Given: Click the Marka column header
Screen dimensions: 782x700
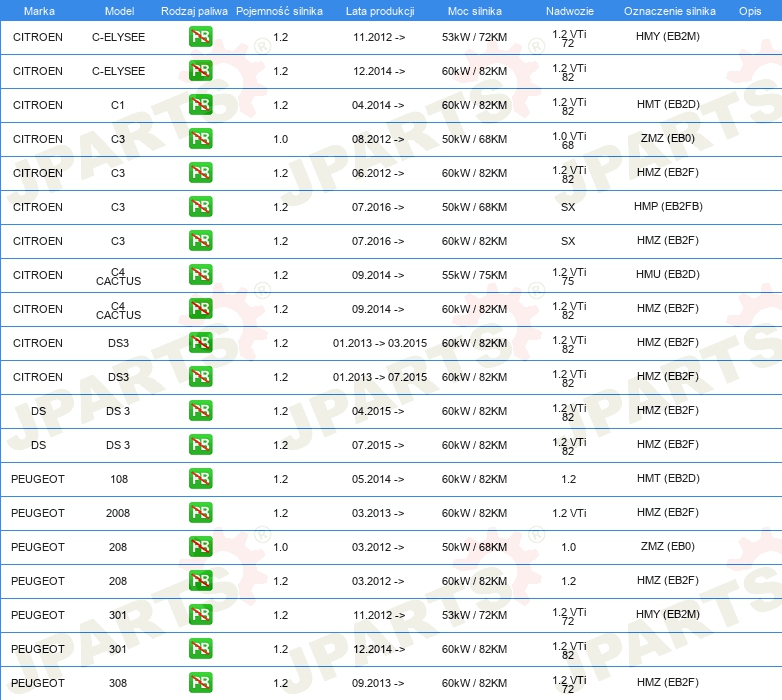Looking at the screenshot, I should pos(39,11).
